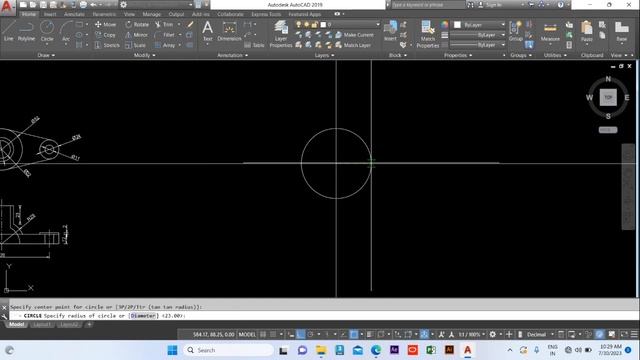The image size is (640, 360).
Task: Click the Trim tool
Action: (x=164, y=24)
